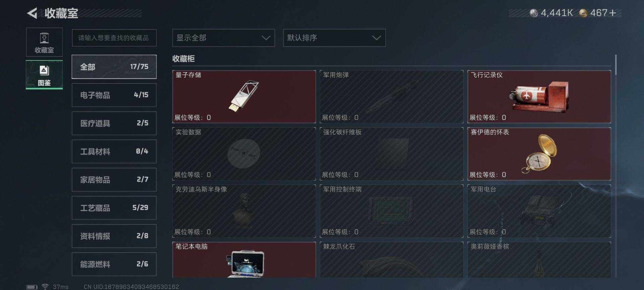Focus the collectible search input field
The image size is (644, 290).
coord(114,38)
